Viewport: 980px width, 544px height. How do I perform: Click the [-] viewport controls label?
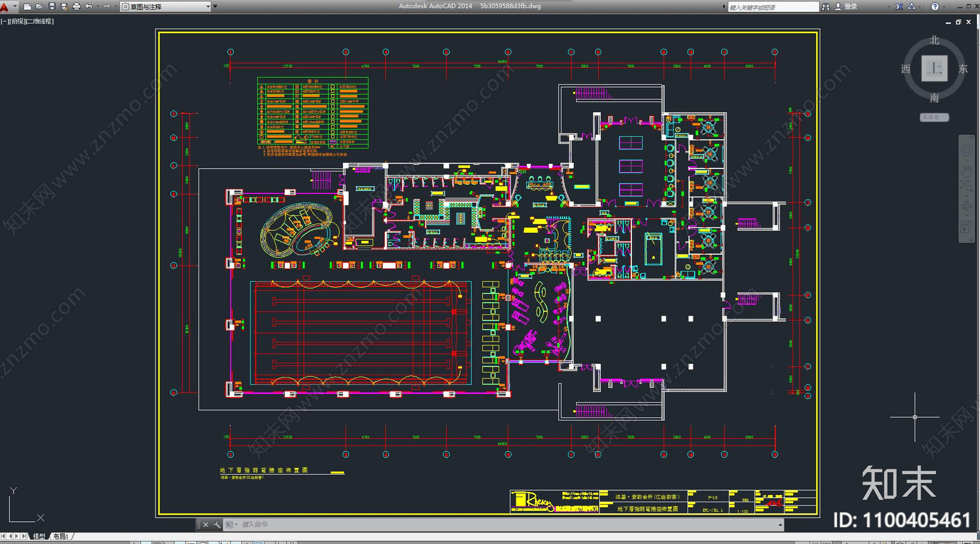click(x=4, y=21)
